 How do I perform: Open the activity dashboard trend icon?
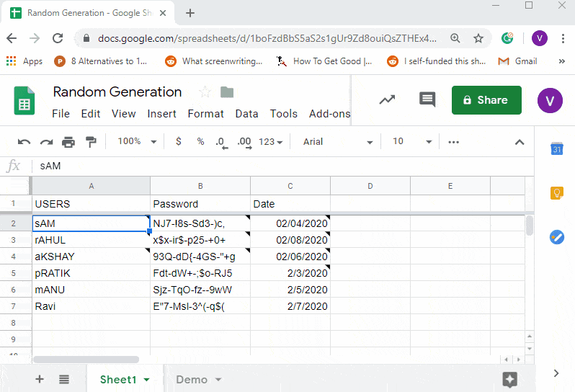click(388, 100)
